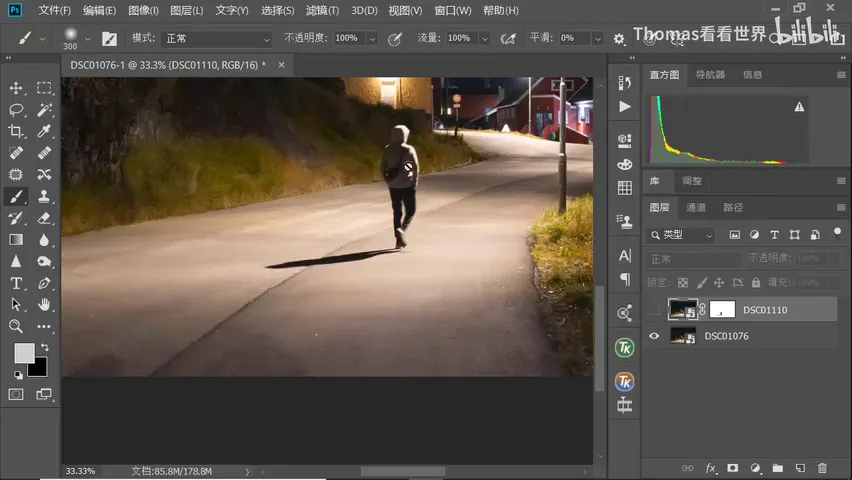The width and height of the screenshot is (852, 480).
Task: Add a layer mask
Action: tap(732, 468)
